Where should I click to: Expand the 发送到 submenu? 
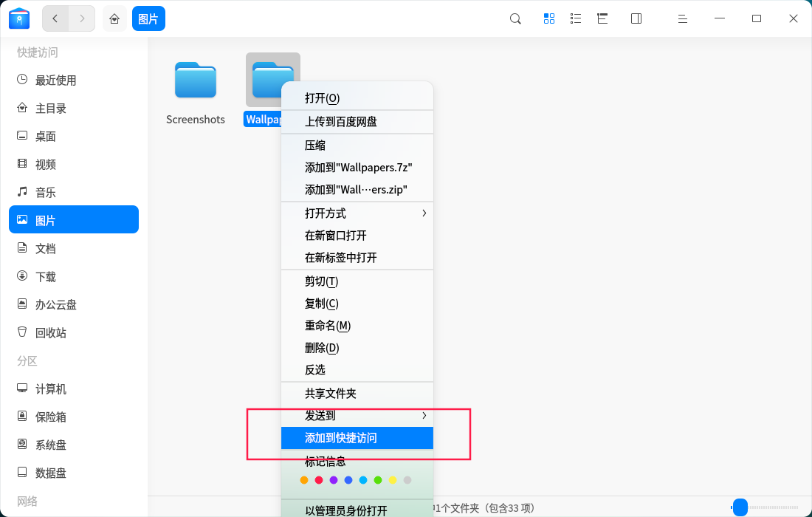357,416
